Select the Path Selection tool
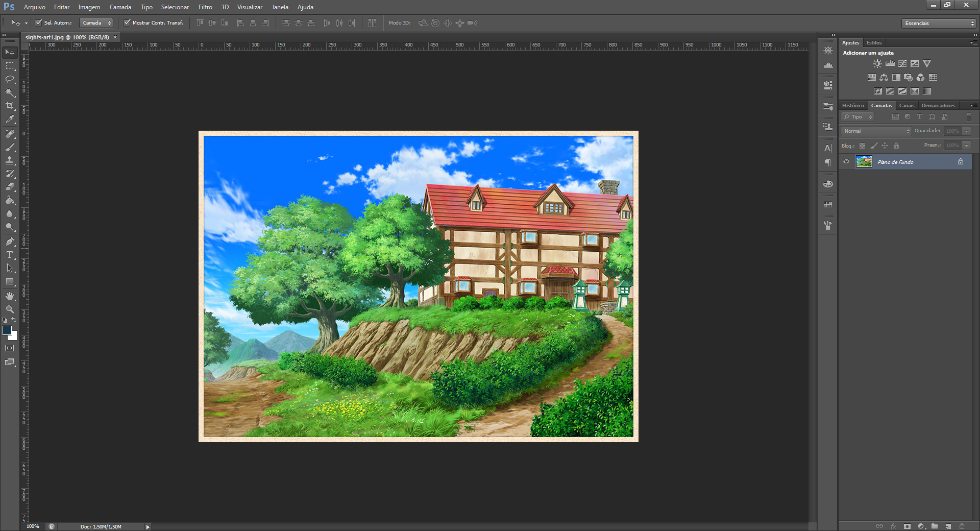This screenshot has width=980, height=531. (10, 268)
